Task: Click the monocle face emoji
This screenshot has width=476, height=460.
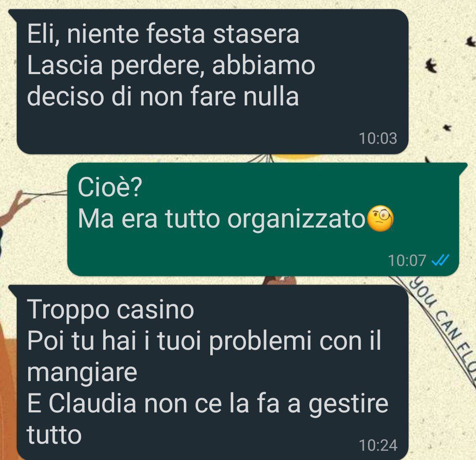Action: point(380,219)
